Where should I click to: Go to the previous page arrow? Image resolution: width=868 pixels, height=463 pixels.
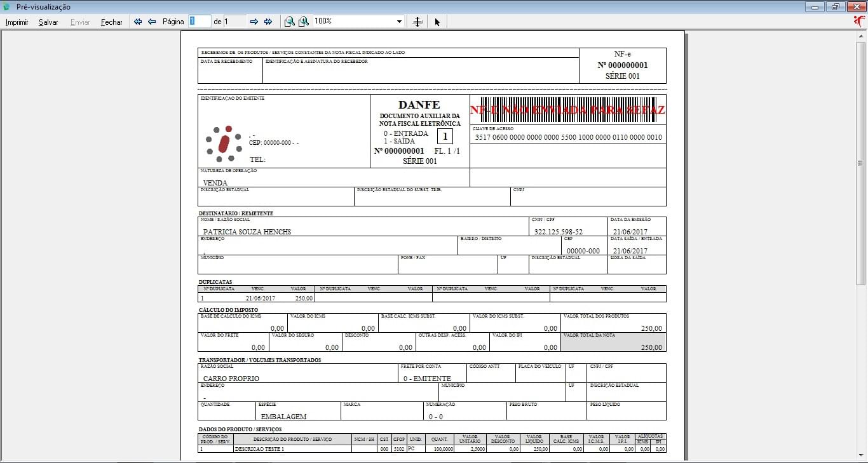coord(152,22)
